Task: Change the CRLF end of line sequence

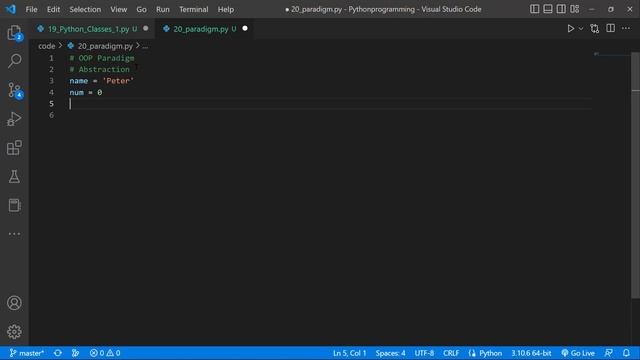Action: 451,353
